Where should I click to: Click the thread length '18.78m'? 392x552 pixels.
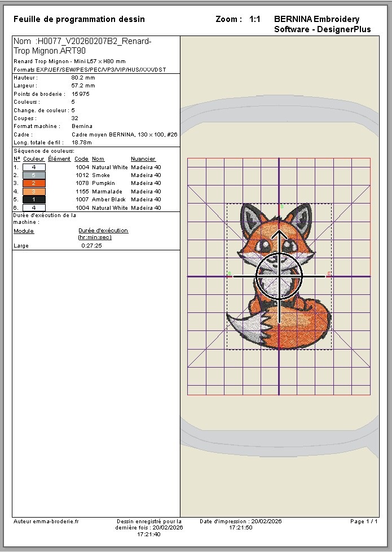pyautogui.click(x=82, y=143)
